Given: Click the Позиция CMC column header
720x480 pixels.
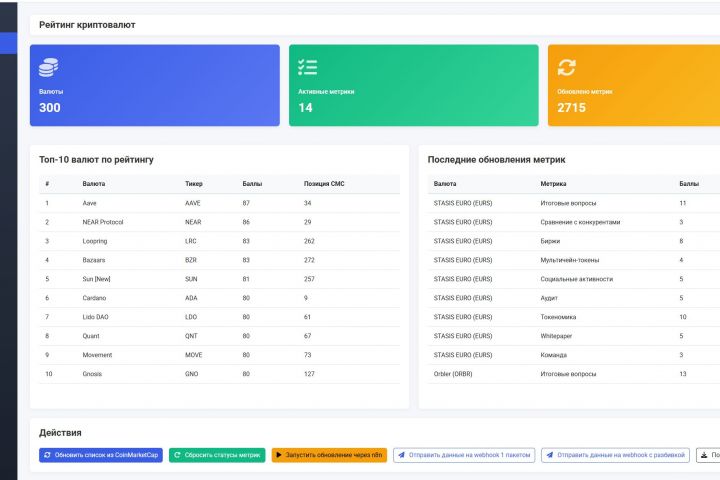Looking at the screenshot, I should 324,184.
